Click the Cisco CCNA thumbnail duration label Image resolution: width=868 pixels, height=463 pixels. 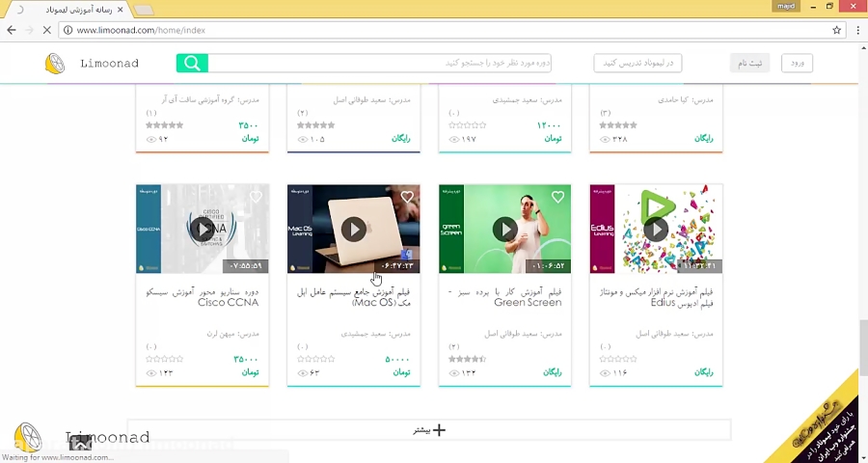(x=245, y=266)
